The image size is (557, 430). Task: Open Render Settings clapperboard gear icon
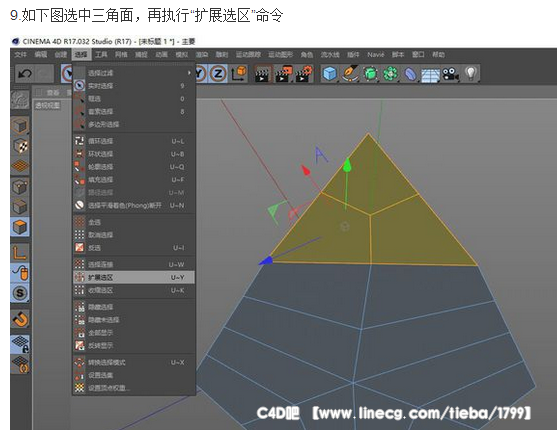[x=304, y=74]
